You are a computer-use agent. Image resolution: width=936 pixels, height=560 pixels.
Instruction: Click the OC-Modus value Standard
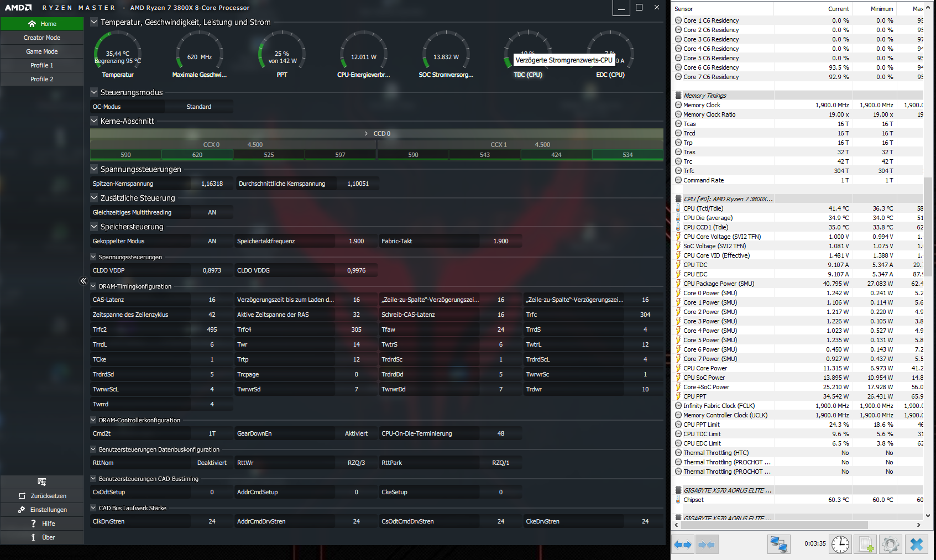[199, 107]
